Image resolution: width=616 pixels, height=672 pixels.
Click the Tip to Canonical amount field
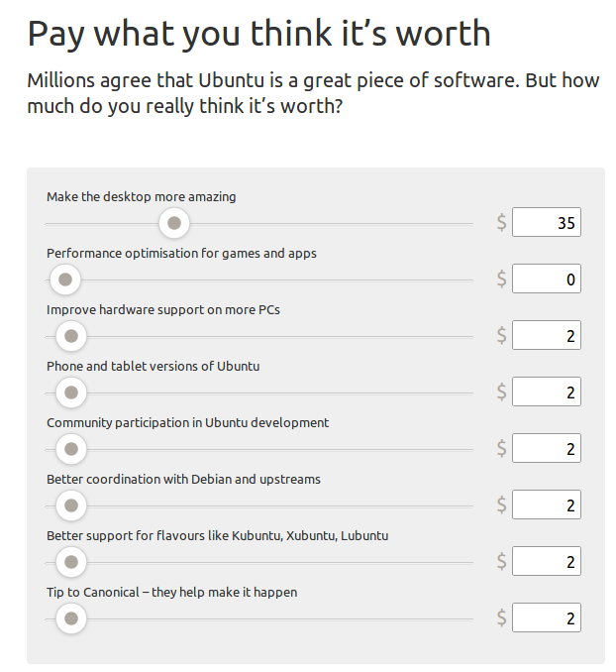(546, 618)
